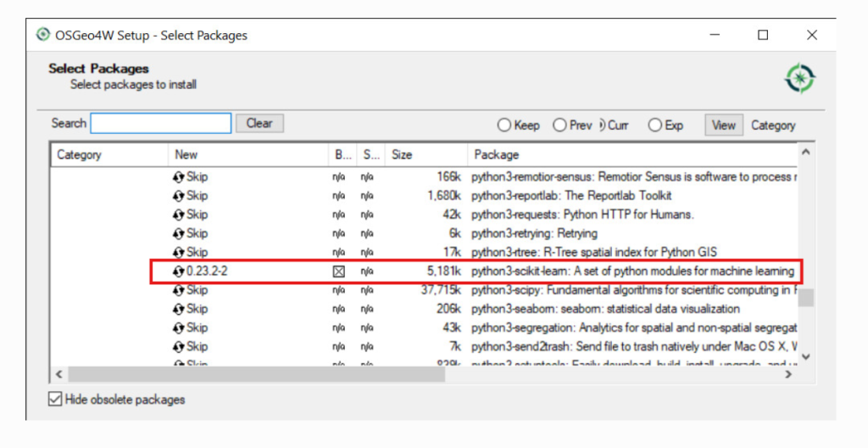Uncheck Hide obsolete packages checkbox
The image size is (868, 448).
click(56, 399)
